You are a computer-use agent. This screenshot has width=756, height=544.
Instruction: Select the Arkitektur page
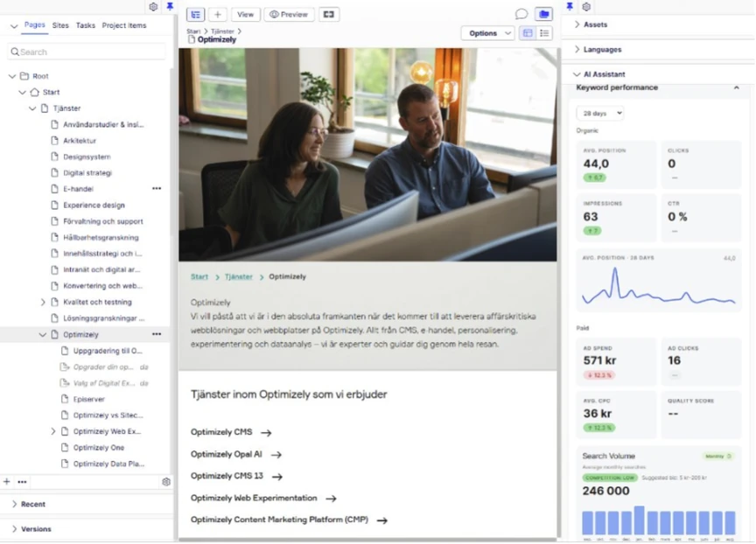click(x=80, y=141)
